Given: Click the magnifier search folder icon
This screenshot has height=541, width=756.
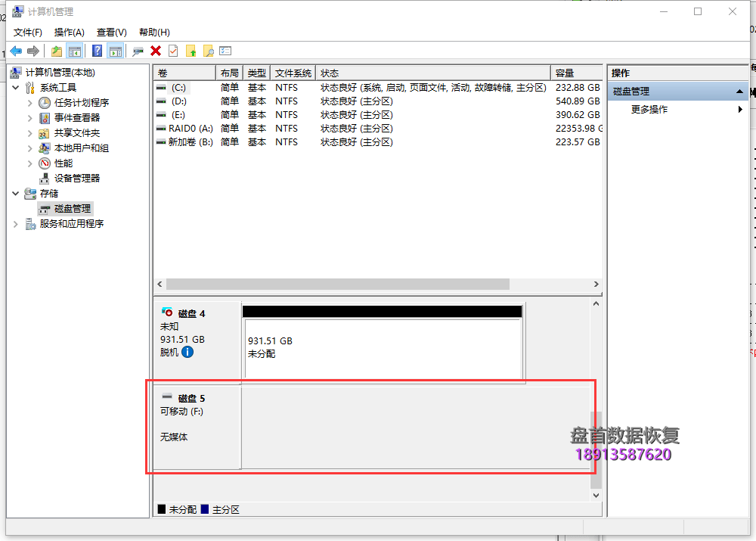Looking at the screenshot, I should [209, 51].
